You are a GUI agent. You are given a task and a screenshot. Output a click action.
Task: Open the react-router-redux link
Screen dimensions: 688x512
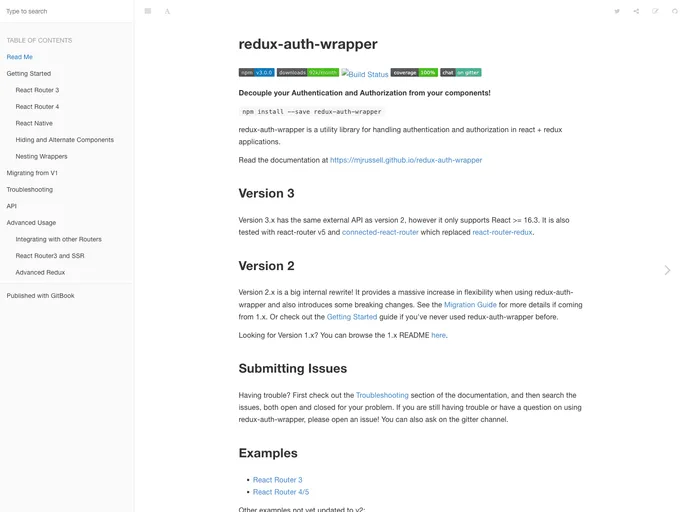(502, 232)
